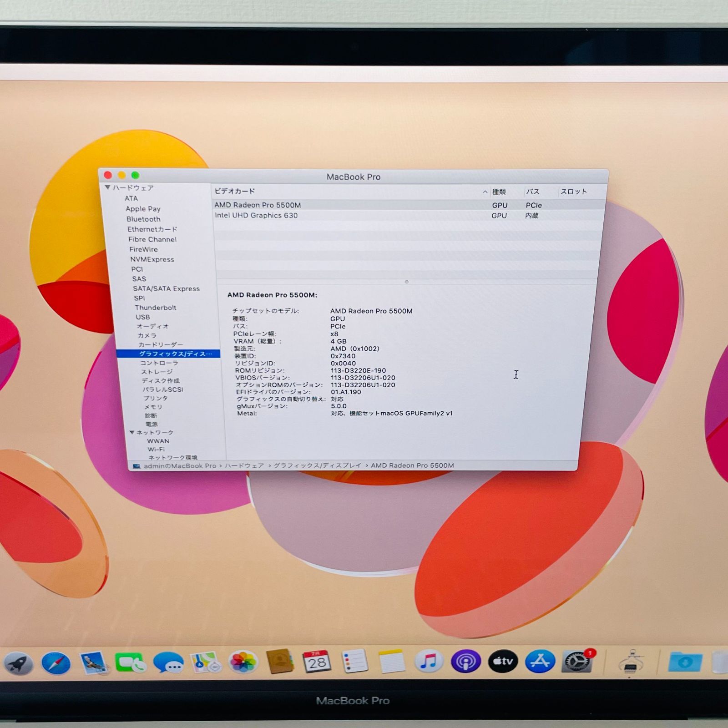This screenshot has width=728, height=728.
Task: Collapse the ハードウェア section
Action: 107,187
